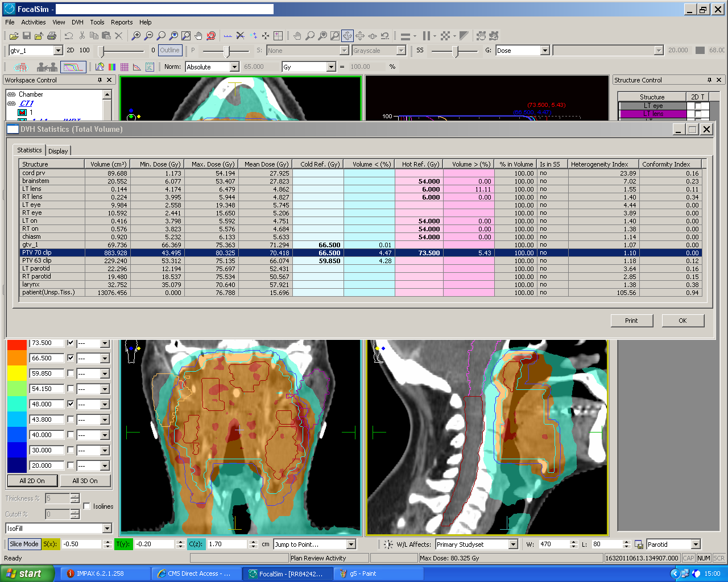Enable the 54.150 isodose level checkbox
The width and height of the screenshot is (728, 582).
71,389
